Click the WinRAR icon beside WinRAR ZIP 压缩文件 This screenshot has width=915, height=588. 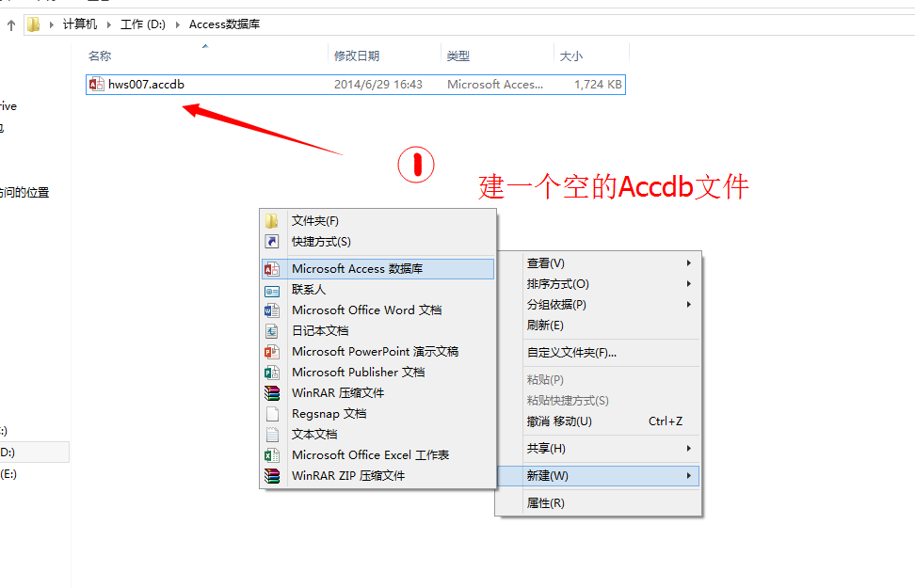[x=272, y=476]
